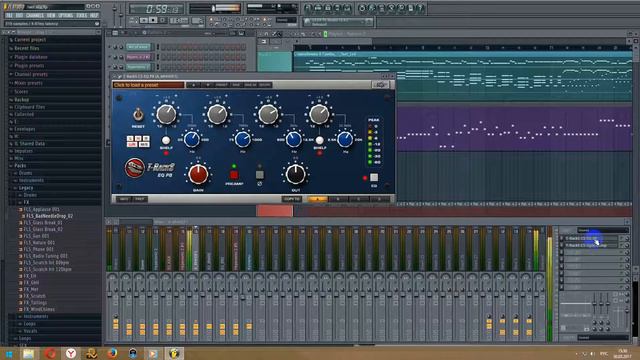
Task: Open the HELP menu
Action: click(x=94, y=16)
